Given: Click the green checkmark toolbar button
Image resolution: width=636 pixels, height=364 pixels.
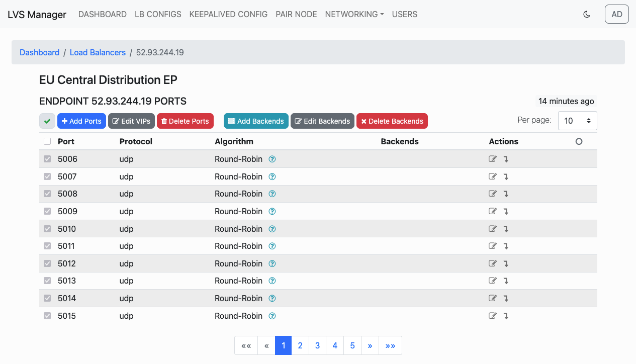Looking at the screenshot, I should coord(47,121).
